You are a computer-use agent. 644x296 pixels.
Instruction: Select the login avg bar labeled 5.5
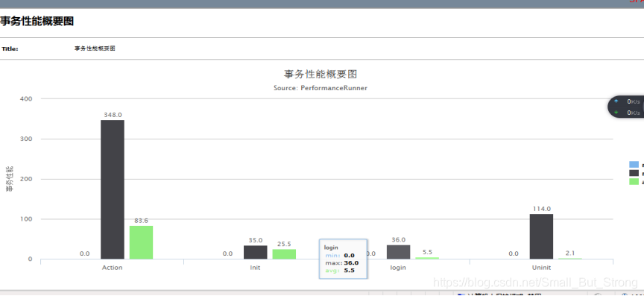coord(427,258)
